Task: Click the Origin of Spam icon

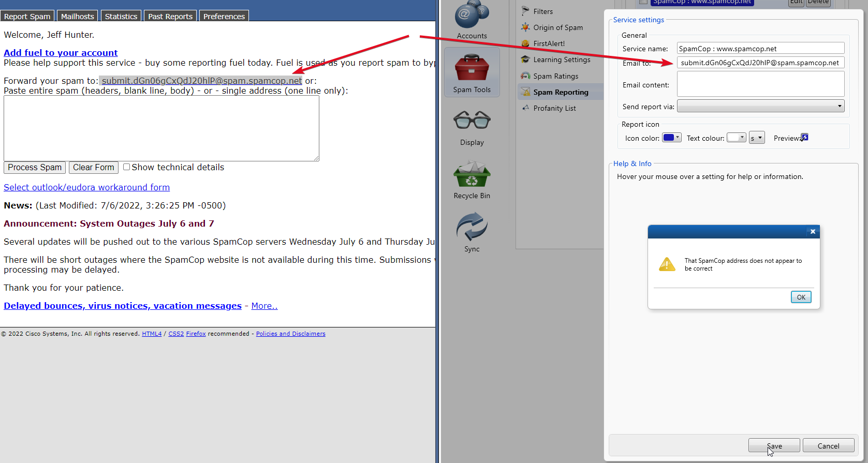Action: point(525,27)
